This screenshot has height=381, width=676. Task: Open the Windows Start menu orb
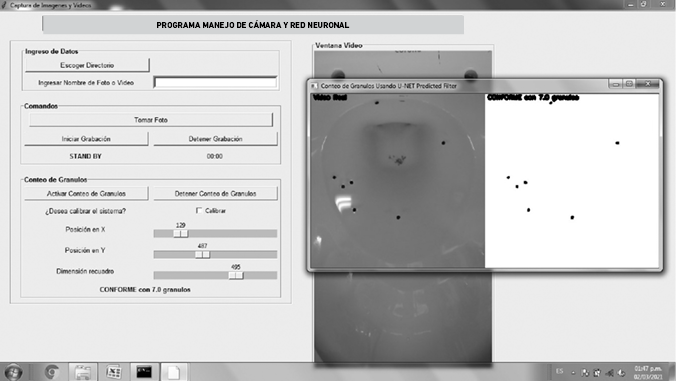pyautogui.click(x=13, y=372)
